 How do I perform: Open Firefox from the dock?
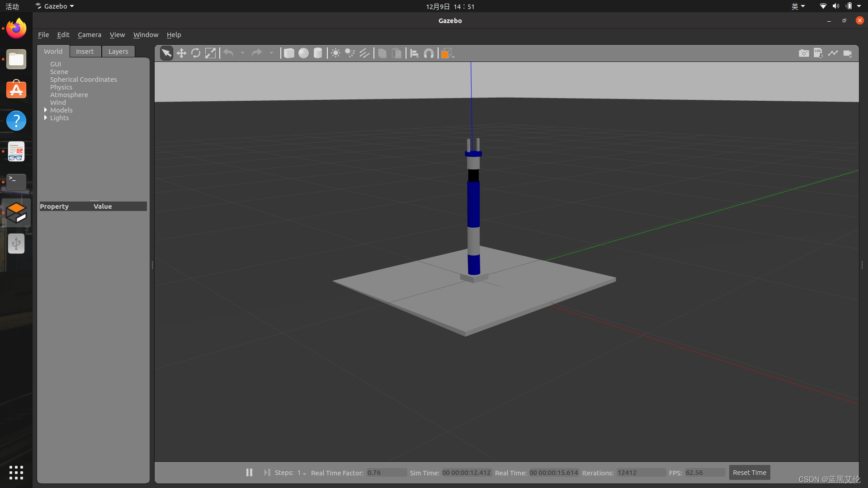click(16, 29)
